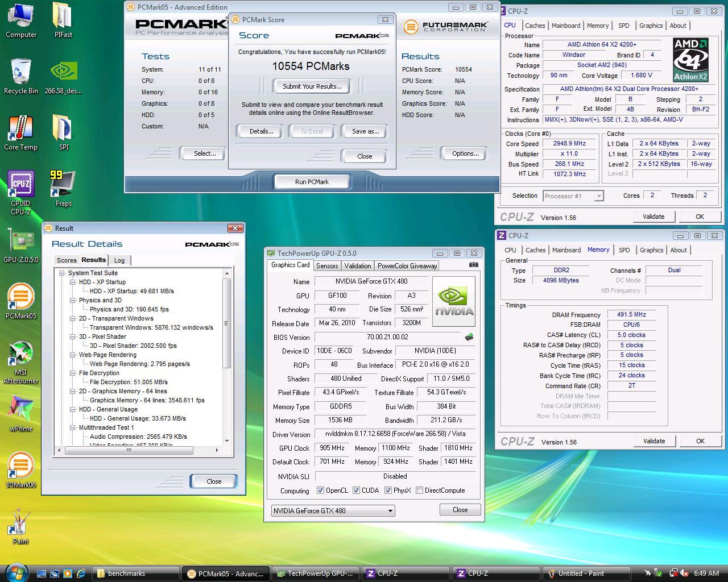Image resolution: width=728 pixels, height=582 pixels.
Task: Click the Result tree vertical scrollbar
Action: 227,324
